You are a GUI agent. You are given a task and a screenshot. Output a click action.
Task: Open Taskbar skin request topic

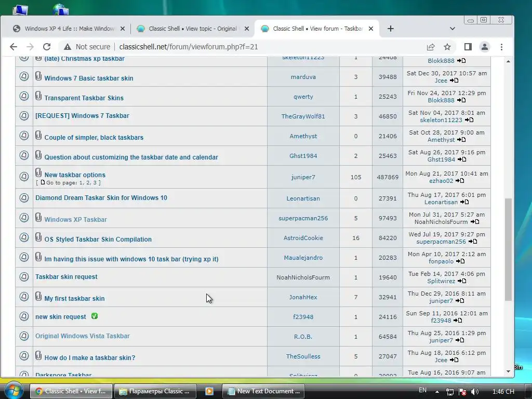(66, 277)
